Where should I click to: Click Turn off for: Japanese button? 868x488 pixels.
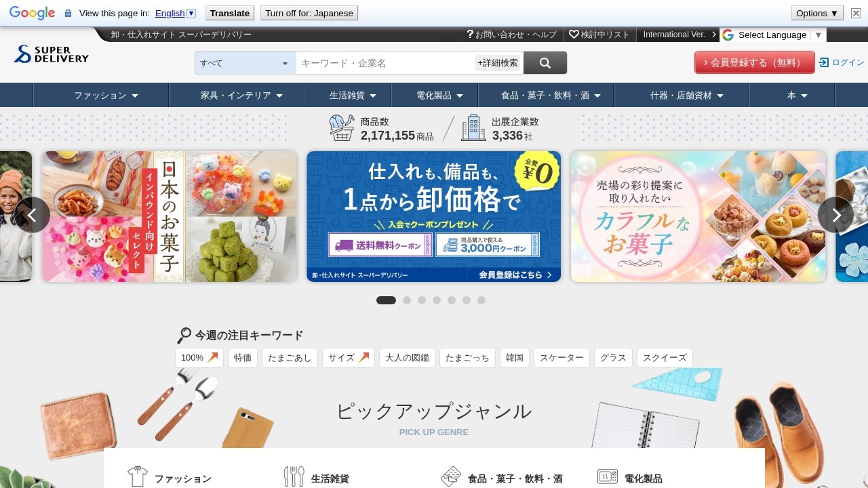click(x=309, y=13)
